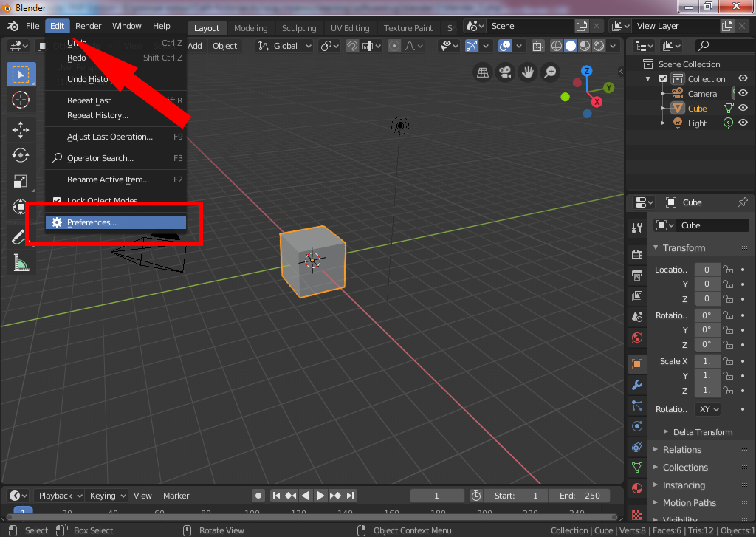
Task: Click the zoom view magnifier icon
Action: click(550, 72)
